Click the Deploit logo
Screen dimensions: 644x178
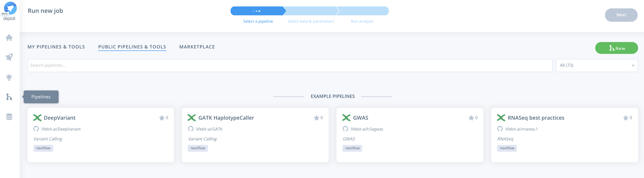coord(10,11)
